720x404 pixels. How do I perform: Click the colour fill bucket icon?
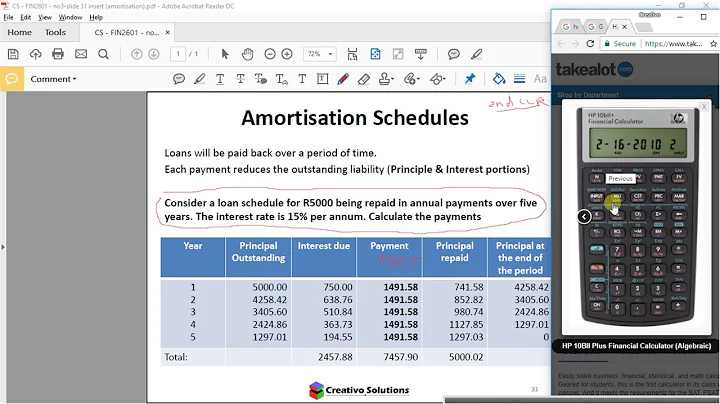[x=499, y=79]
